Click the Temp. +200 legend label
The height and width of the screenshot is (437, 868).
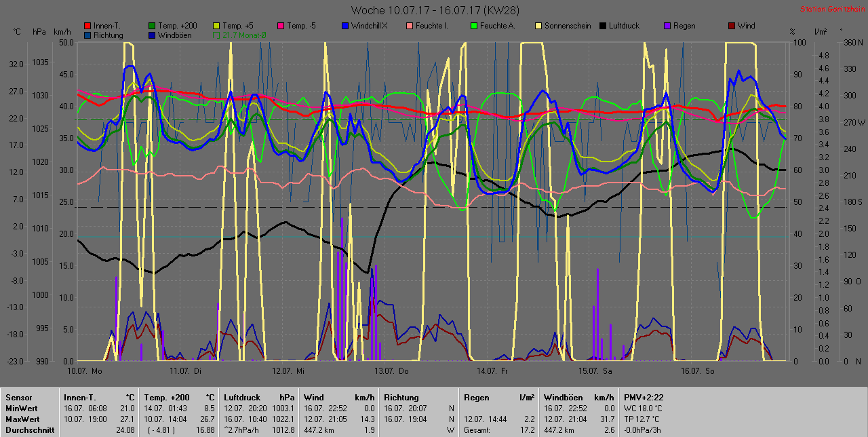click(x=178, y=26)
